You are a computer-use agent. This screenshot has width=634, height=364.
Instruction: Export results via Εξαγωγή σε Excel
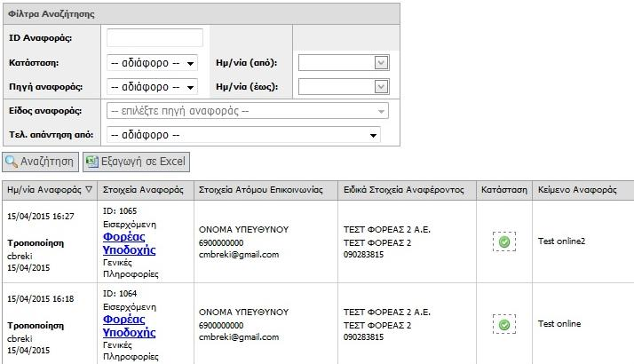(x=136, y=162)
